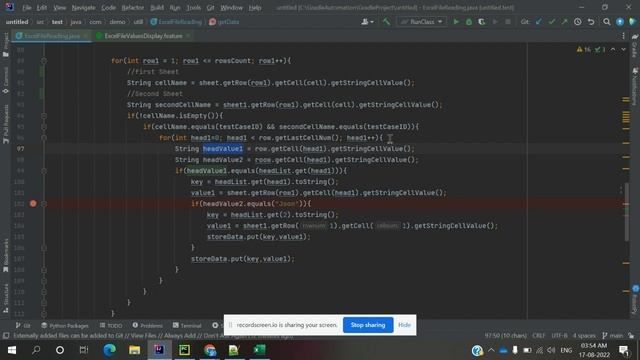The image size is (640, 360).
Task: Click the Git Commit checkmark icon
Action: pos(552,22)
